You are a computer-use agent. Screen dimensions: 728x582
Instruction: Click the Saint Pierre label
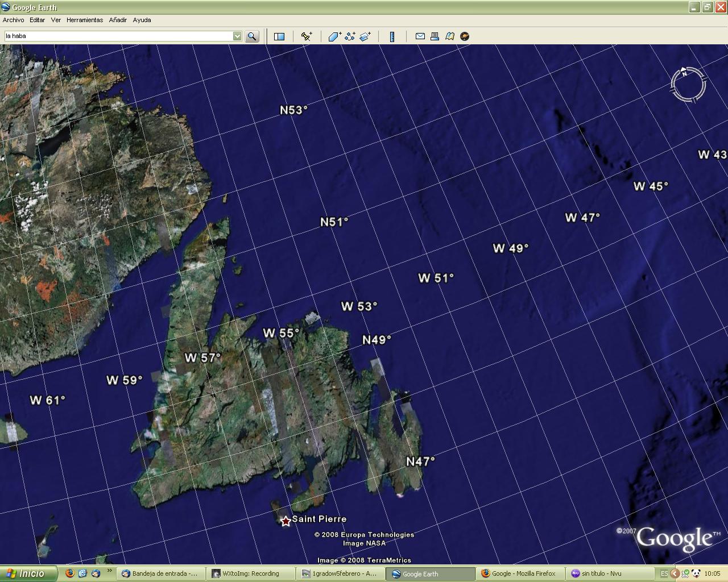pos(319,519)
